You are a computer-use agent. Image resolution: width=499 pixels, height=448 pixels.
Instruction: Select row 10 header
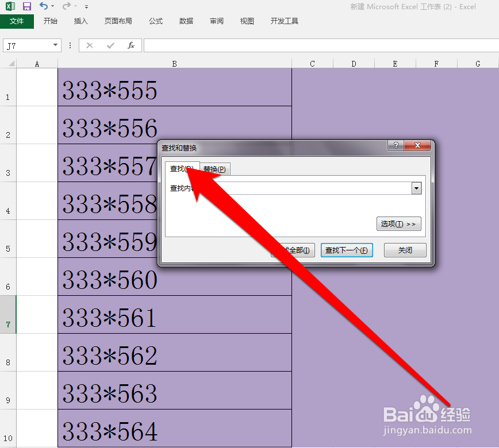coord(8,428)
